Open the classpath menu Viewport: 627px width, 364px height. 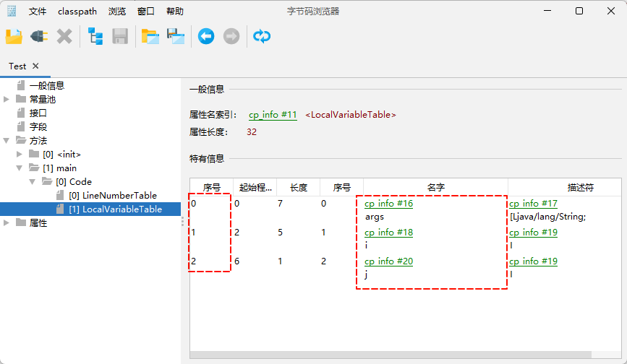coord(77,12)
